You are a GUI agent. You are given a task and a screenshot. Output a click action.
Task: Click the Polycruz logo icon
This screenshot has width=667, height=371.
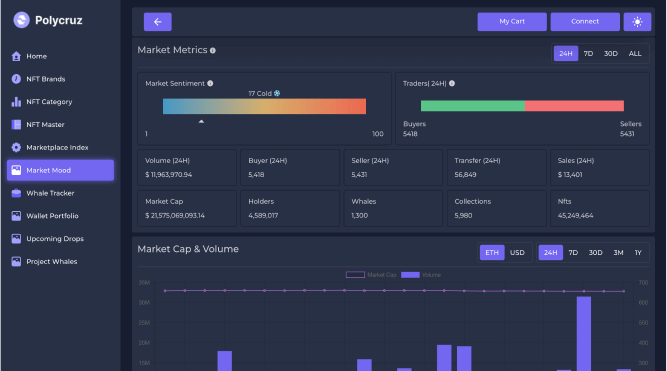click(x=21, y=20)
